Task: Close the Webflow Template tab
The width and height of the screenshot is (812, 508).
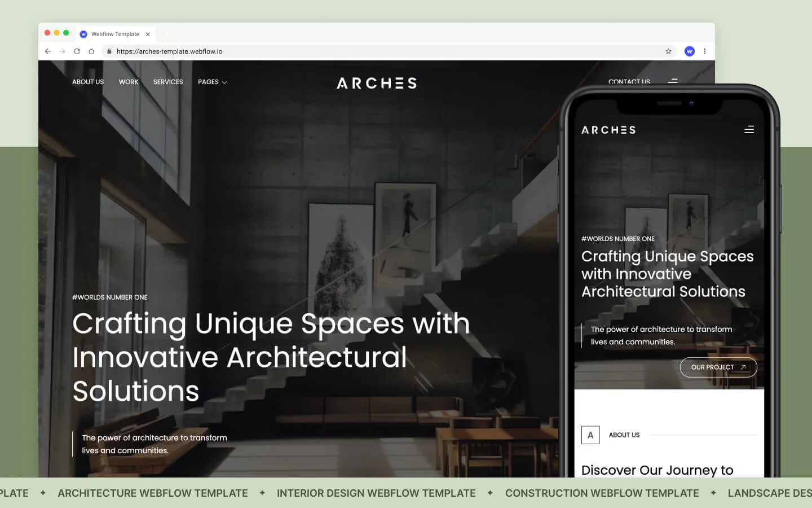Action: pyautogui.click(x=148, y=34)
